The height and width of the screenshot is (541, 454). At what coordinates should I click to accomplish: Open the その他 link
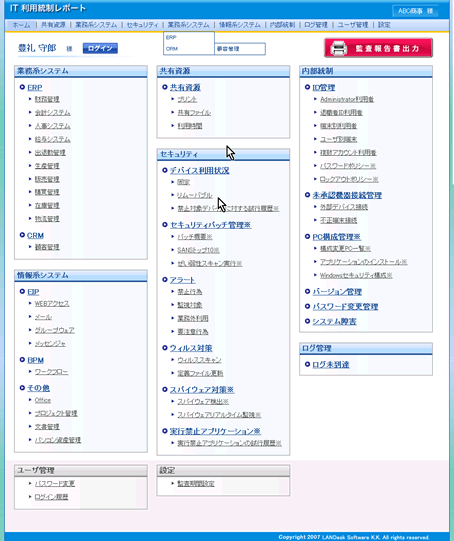click(38, 388)
